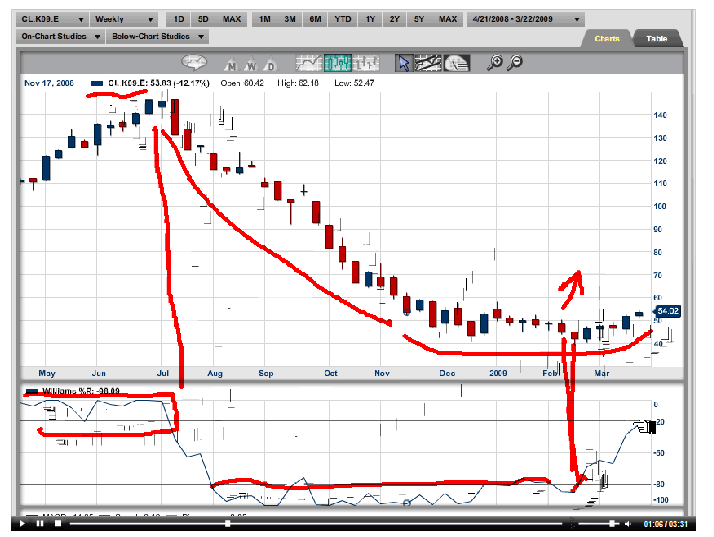Click the zoom out magnifier
This screenshot has width=714, height=537.
516,62
